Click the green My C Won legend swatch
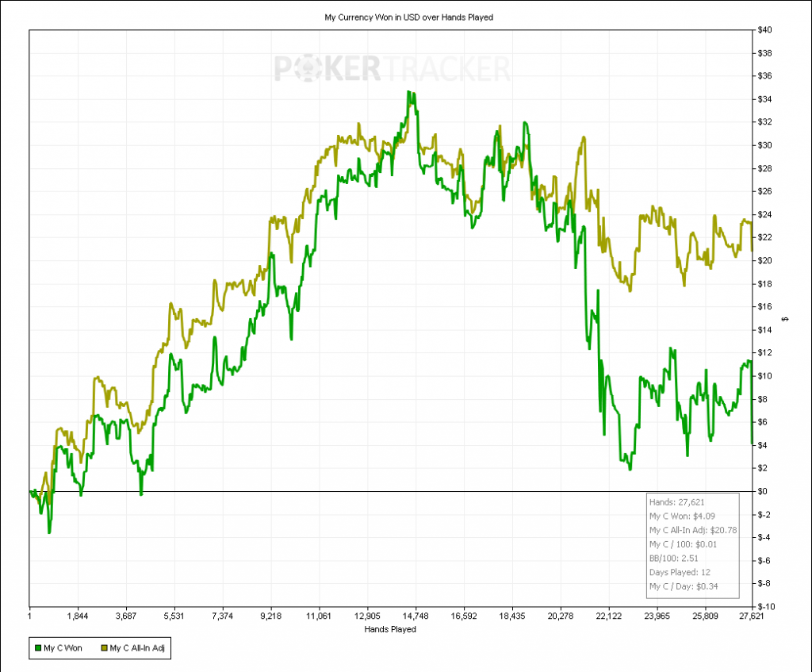Image resolution: width=812 pixels, height=672 pixels. [38, 648]
